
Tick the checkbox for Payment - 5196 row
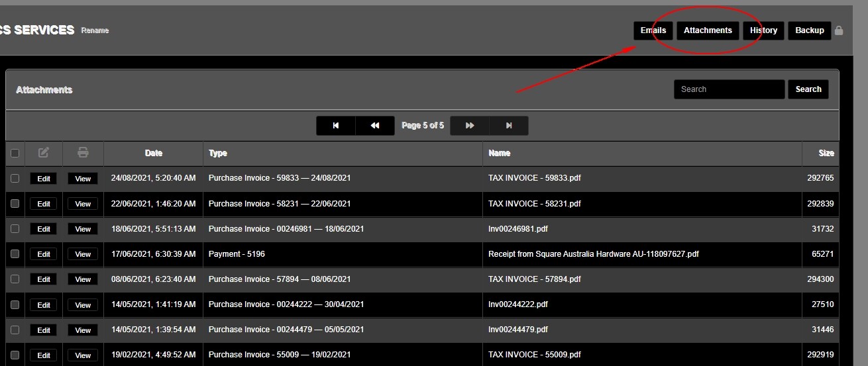point(15,253)
